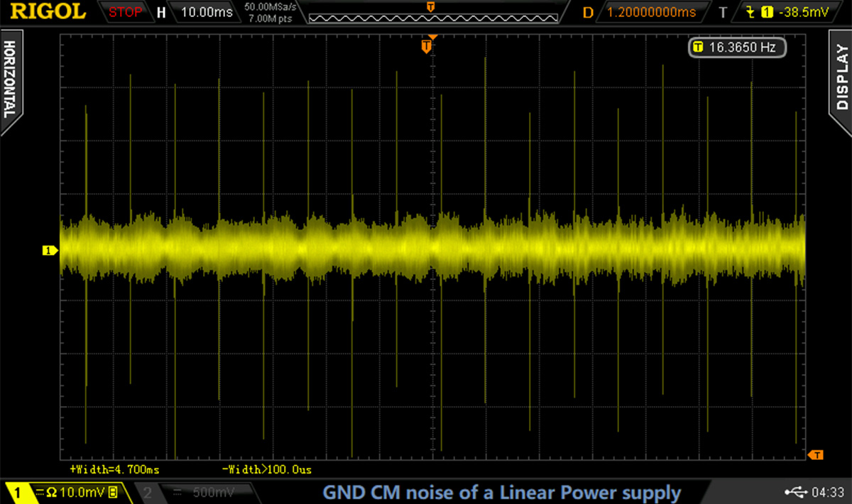Click the USB connection status icon
852x504 pixels.
(x=797, y=491)
